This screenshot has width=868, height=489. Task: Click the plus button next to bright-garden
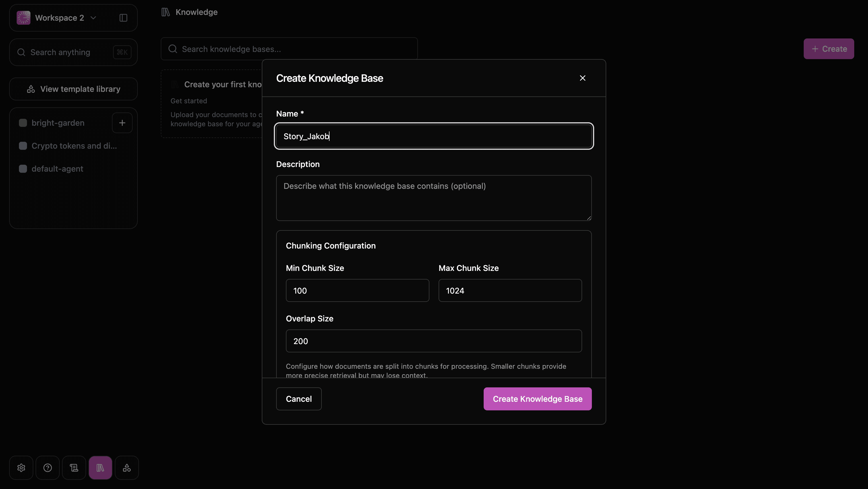click(122, 123)
